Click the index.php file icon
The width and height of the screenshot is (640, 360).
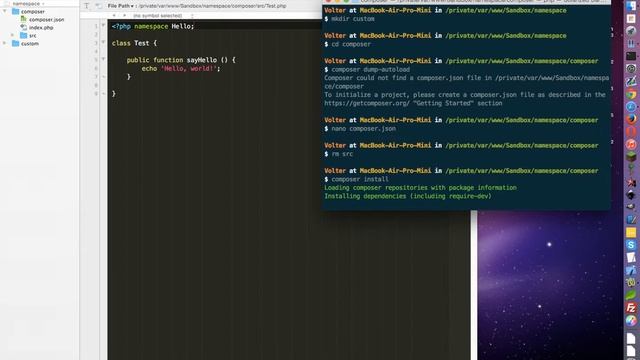pyautogui.click(x=24, y=27)
